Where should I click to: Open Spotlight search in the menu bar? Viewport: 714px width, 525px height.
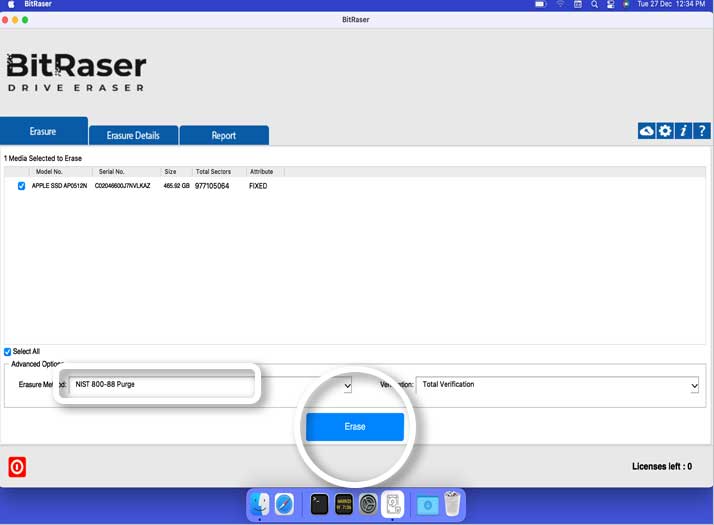[594, 4]
